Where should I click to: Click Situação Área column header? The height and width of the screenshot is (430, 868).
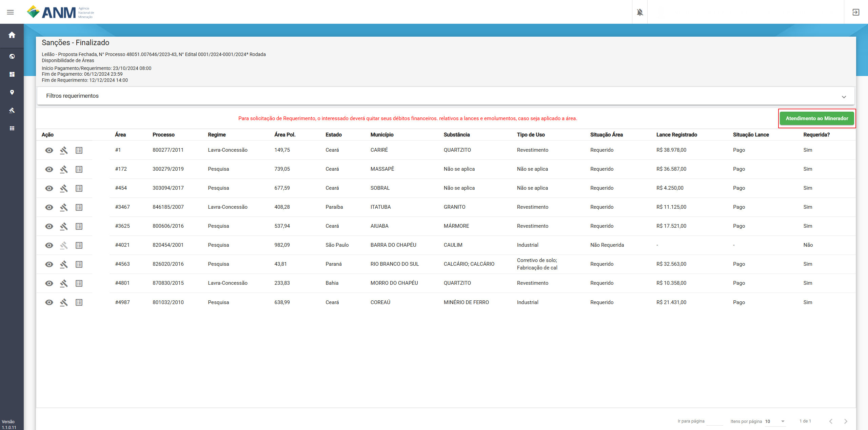click(607, 135)
